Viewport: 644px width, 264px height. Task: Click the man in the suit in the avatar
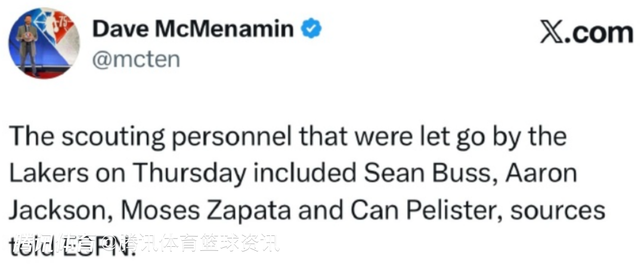pyautogui.click(x=27, y=48)
